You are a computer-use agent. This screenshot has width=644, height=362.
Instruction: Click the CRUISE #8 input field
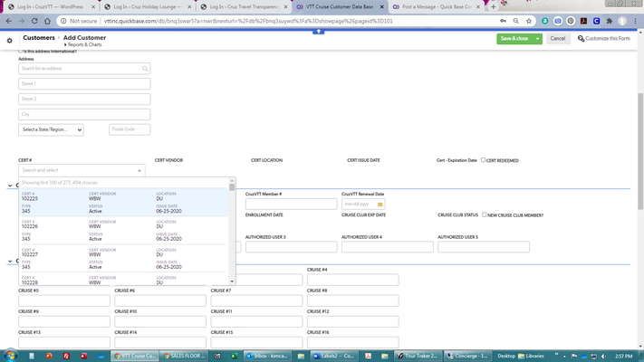point(353,300)
